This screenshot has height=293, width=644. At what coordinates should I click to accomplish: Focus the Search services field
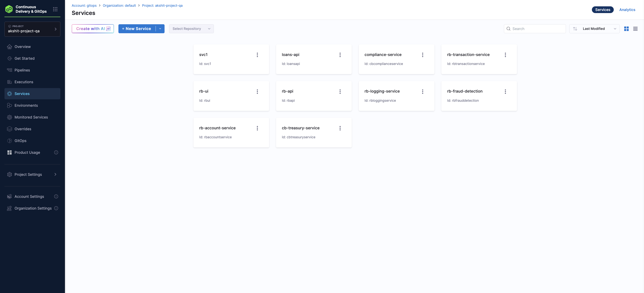(x=538, y=29)
